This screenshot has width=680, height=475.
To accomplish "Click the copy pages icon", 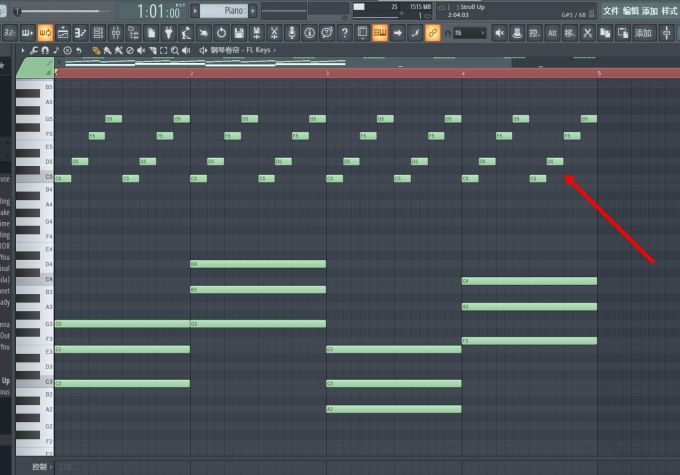I will click(x=605, y=33).
